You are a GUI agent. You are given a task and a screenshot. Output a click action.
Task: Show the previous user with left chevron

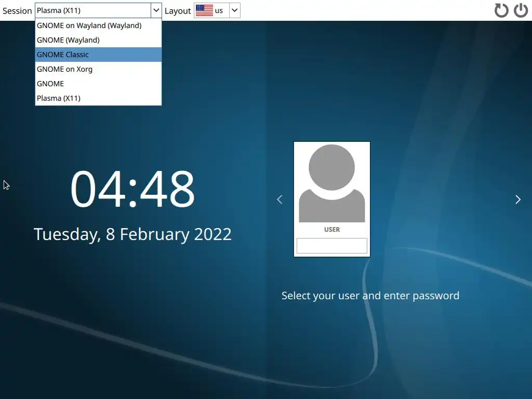tap(280, 199)
